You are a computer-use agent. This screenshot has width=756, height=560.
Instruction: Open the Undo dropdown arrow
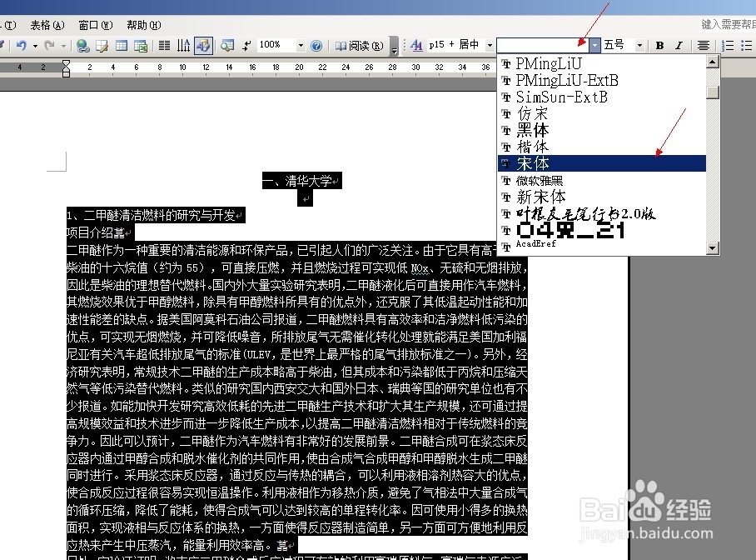tap(33, 44)
